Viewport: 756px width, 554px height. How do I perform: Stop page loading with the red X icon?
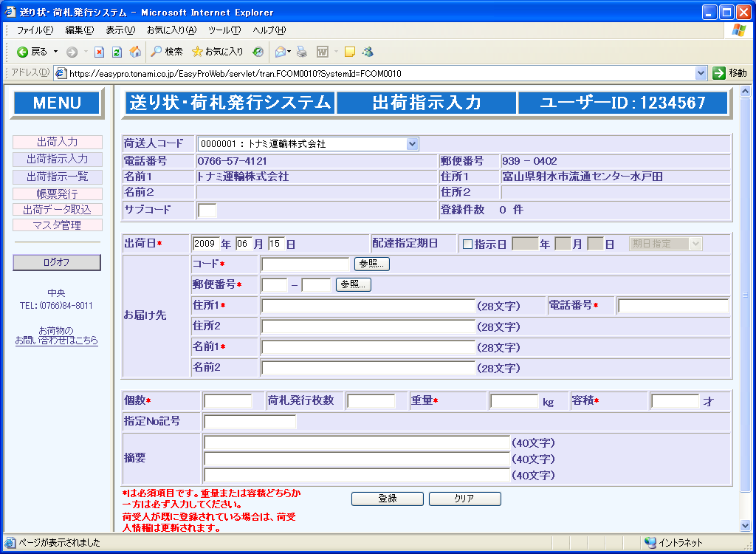point(100,52)
